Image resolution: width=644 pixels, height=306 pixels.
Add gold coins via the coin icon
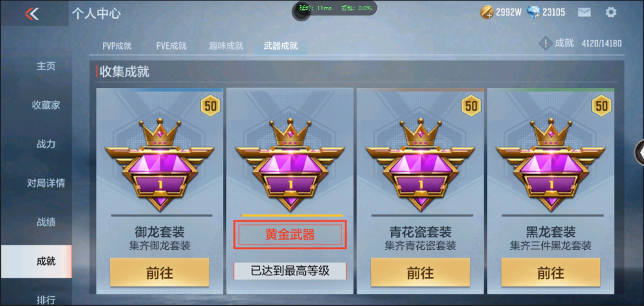point(487,13)
